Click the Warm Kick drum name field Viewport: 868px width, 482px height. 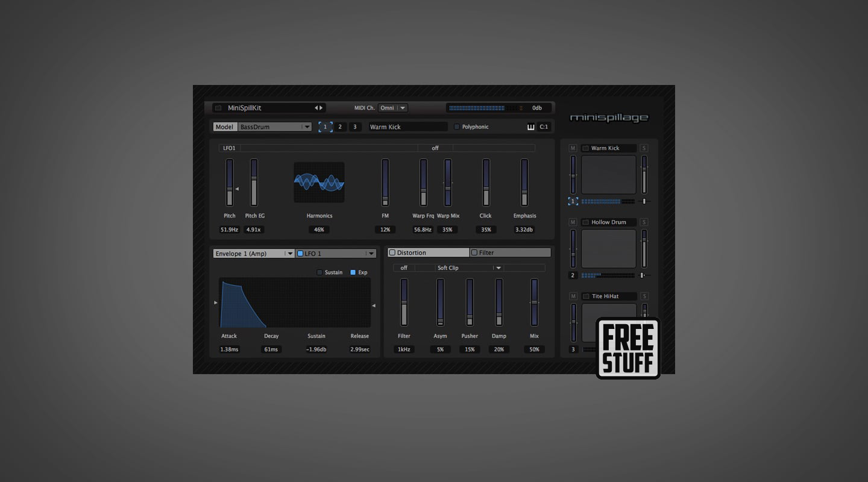pyautogui.click(x=408, y=127)
